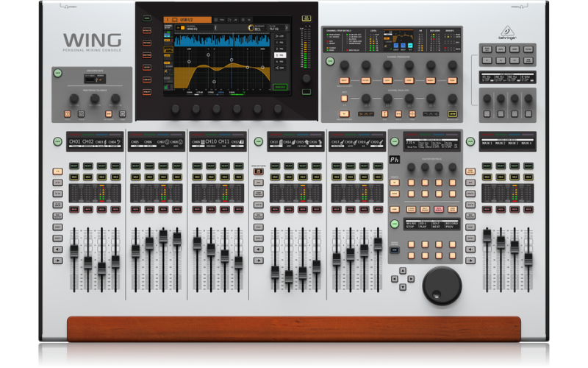588x368 pixels.
Task: Click the INPUT button in channel processing
Action: pyautogui.click(x=344, y=80)
